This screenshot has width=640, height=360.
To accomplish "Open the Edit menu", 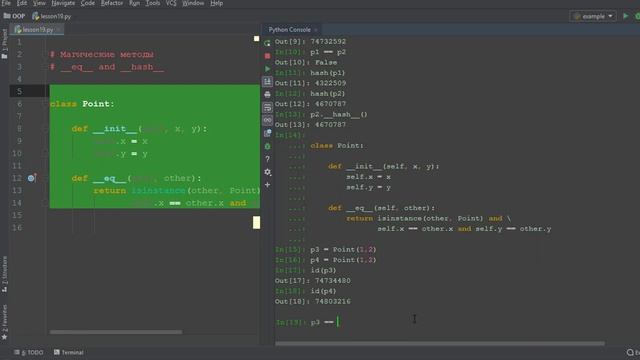I will point(22,3).
